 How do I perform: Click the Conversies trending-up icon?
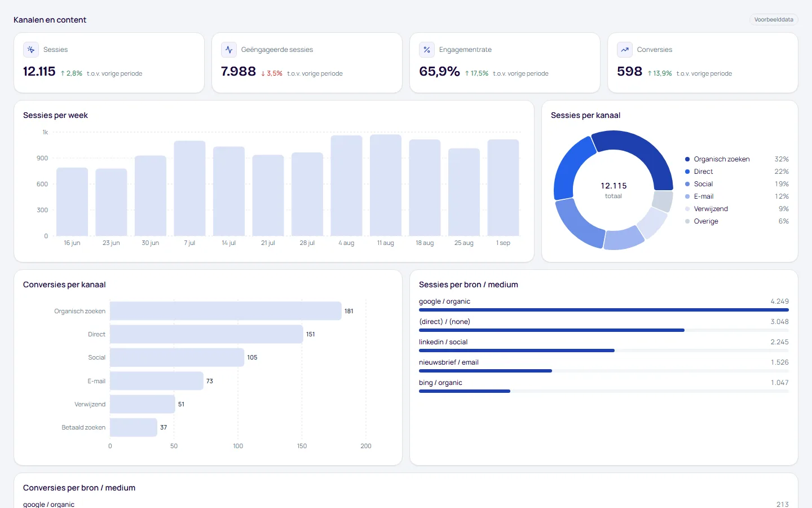tap(625, 50)
